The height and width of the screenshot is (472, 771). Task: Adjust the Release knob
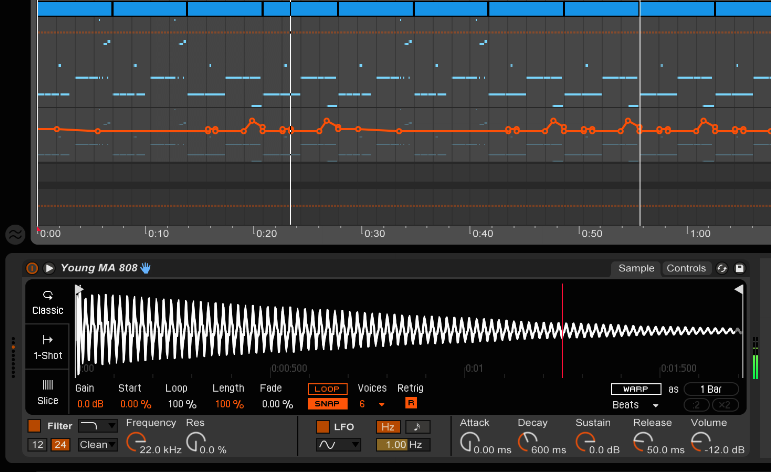click(643, 442)
